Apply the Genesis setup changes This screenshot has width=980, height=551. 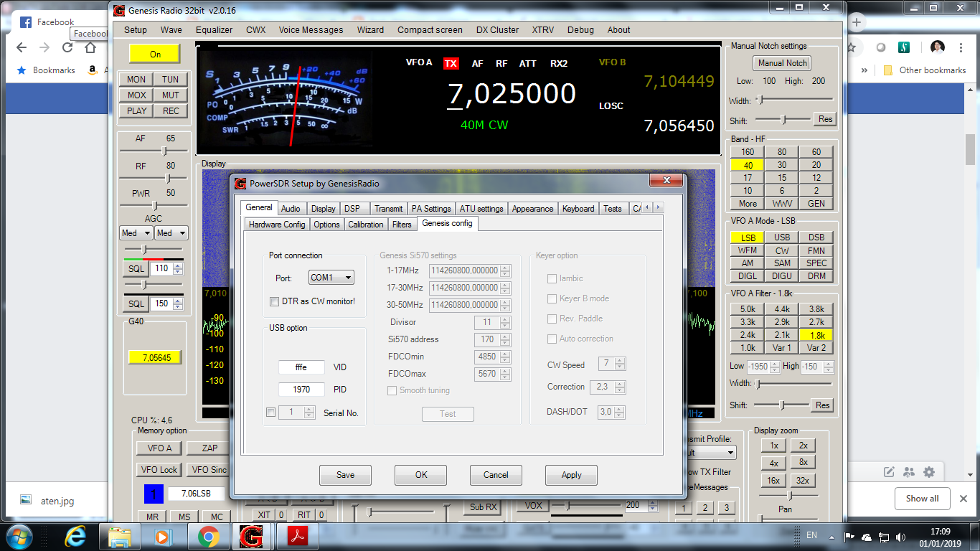point(571,475)
